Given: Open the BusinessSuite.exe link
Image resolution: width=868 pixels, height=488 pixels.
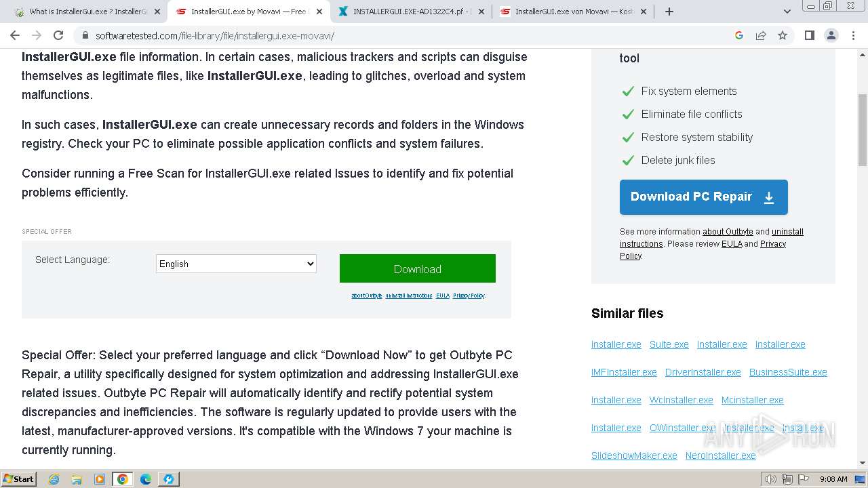Looking at the screenshot, I should 788,372.
